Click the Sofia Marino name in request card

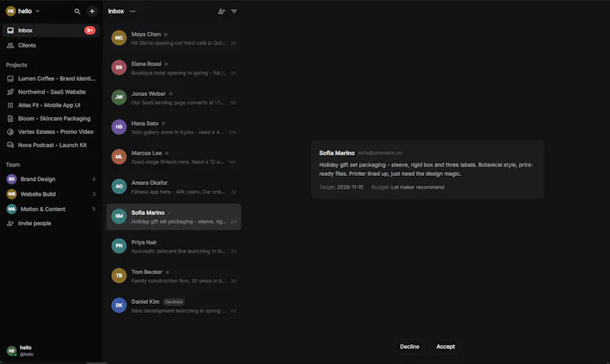[337, 153]
